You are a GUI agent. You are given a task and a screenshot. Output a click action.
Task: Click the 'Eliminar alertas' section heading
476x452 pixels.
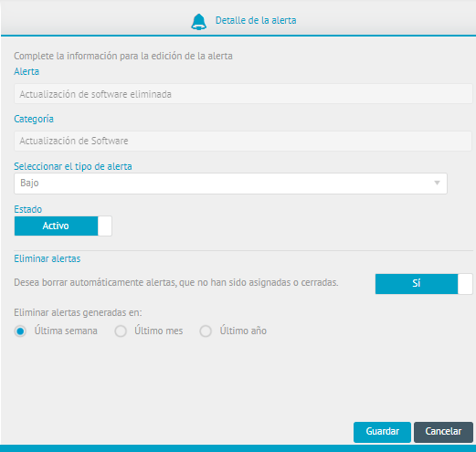pyautogui.click(x=48, y=258)
